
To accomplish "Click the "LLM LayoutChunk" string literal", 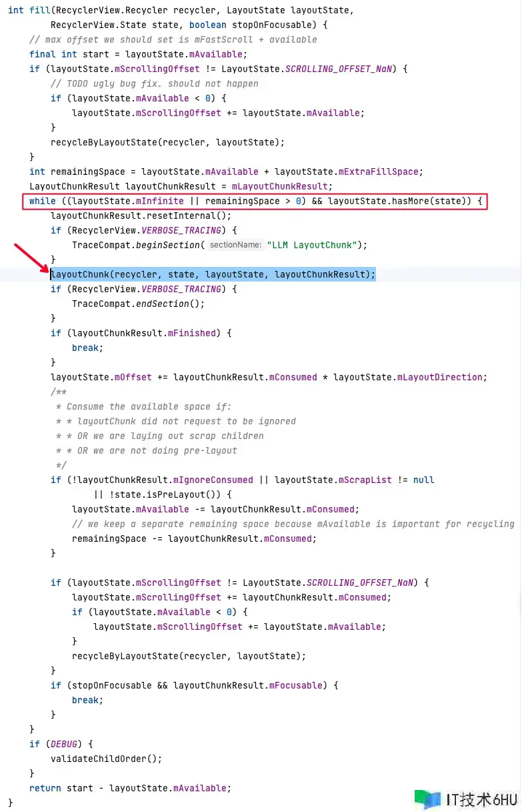I will point(311,245).
